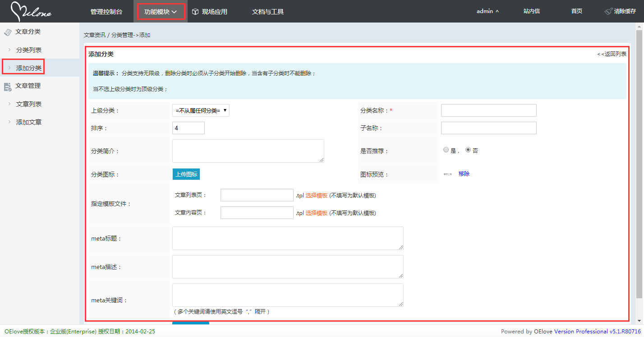644x337 pixels.
Task: Click the broom icon for 清除缓存
Action: [608, 11]
